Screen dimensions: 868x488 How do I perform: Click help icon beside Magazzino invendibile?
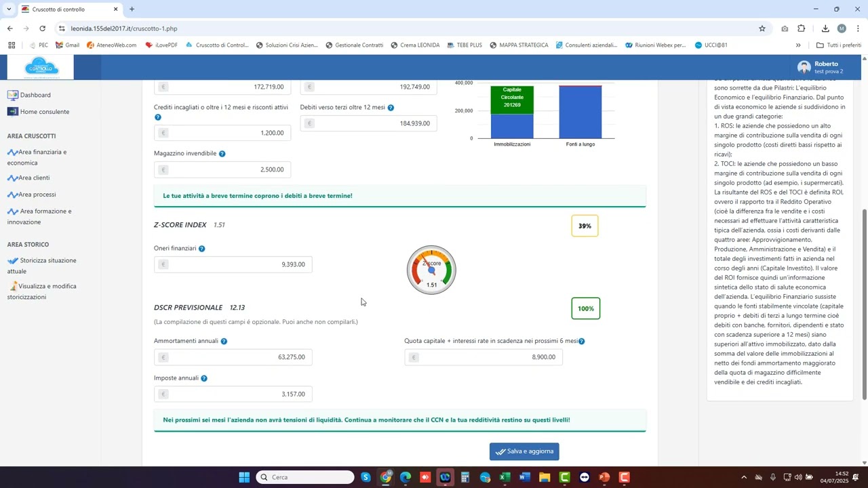click(x=222, y=154)
